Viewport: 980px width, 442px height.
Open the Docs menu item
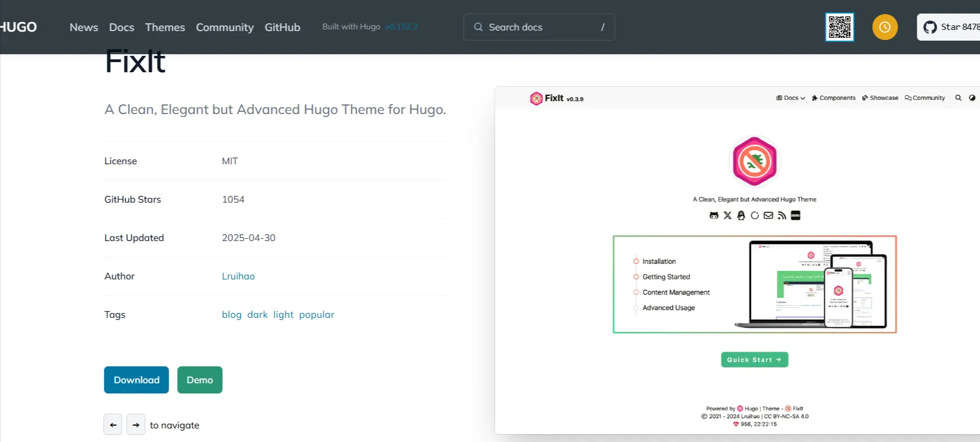122,27
